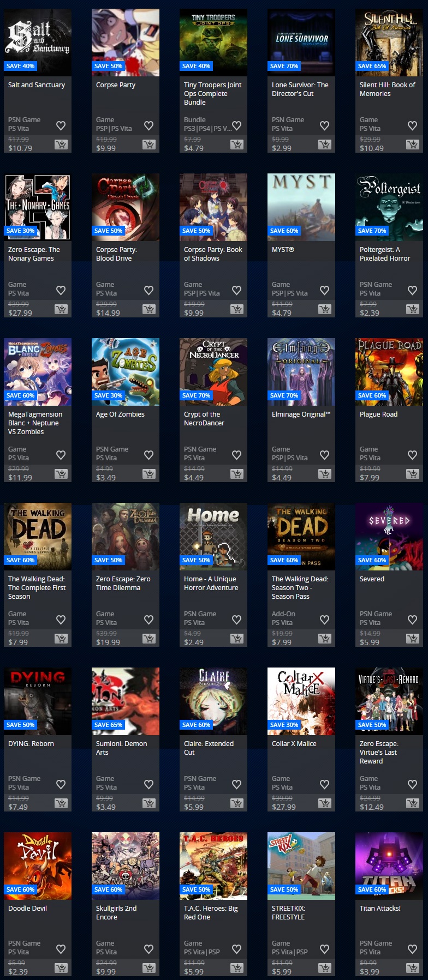Click cart icon for Silent Hill: Book of Memories
Image resolution: width=428 pixels, height=980 pixels.
(413, 145)
